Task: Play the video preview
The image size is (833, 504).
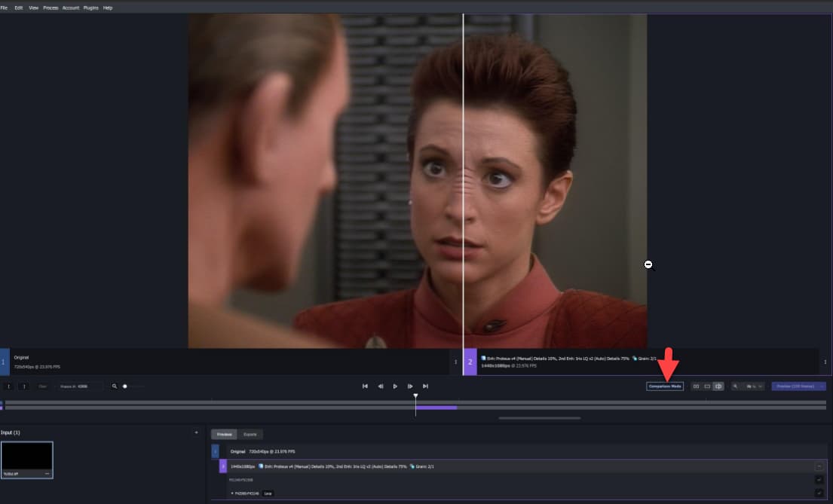Action: pos(395,386)
